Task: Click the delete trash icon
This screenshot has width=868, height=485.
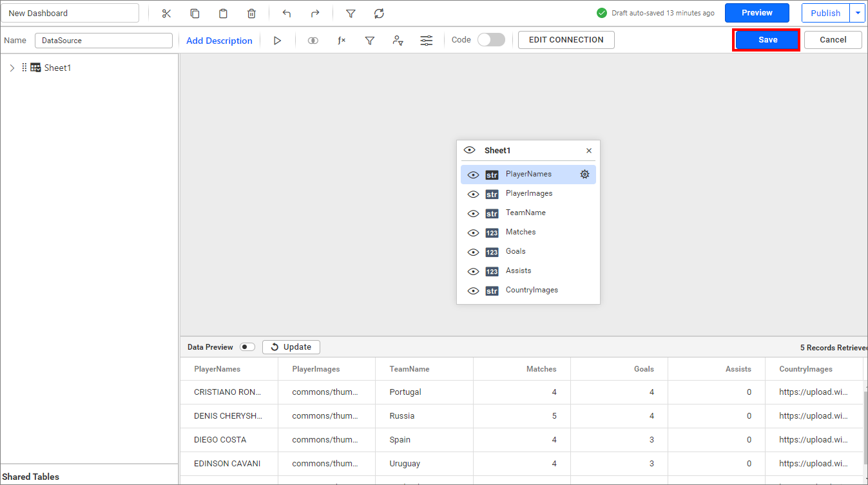Action: pyautogui.click(x=251, y=14)
